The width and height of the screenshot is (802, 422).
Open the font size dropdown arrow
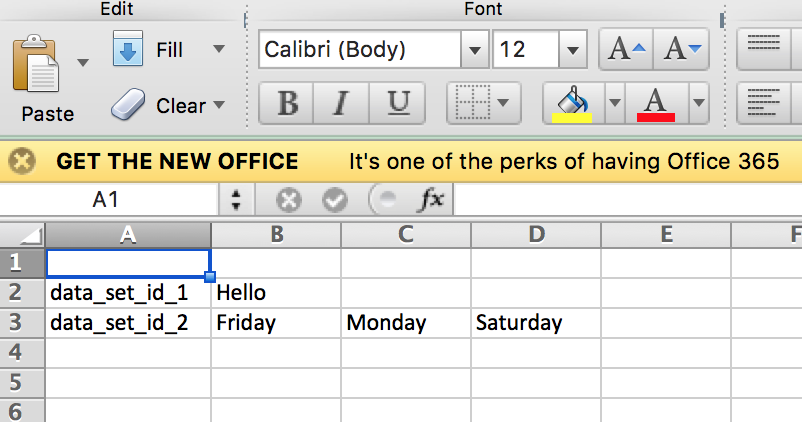[572, 49]
